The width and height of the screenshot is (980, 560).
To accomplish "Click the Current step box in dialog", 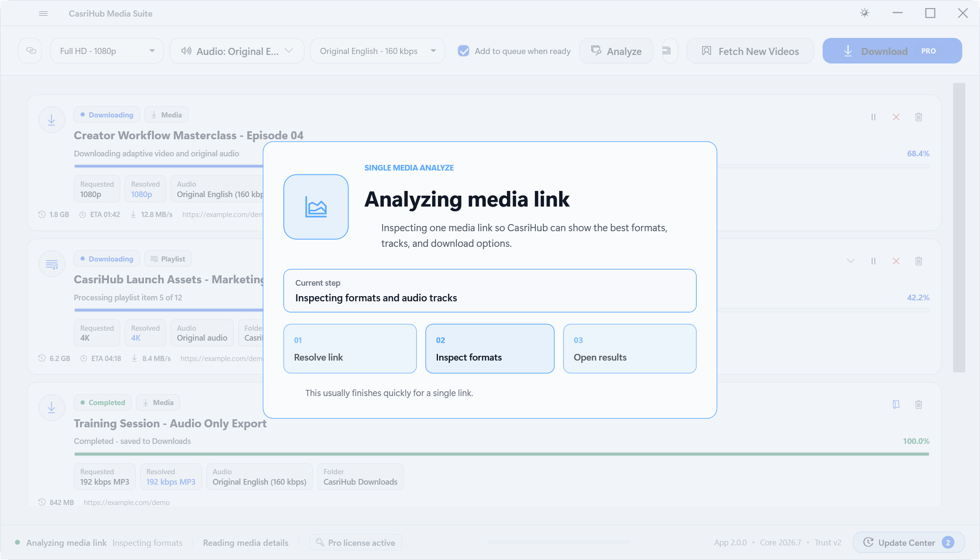I will coord(490,291).
